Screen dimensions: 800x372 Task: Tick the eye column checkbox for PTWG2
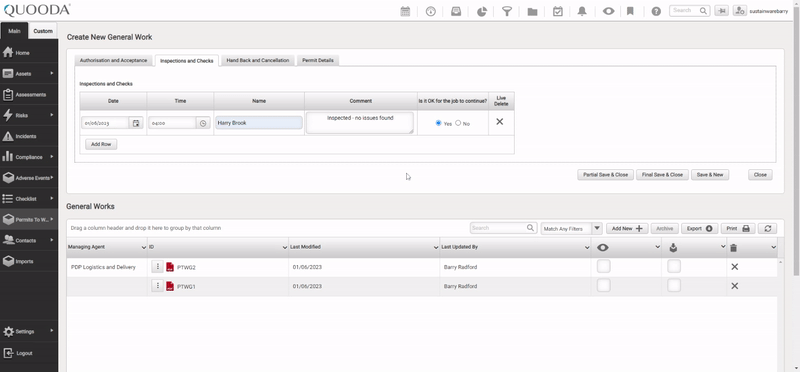coord(604,266)
